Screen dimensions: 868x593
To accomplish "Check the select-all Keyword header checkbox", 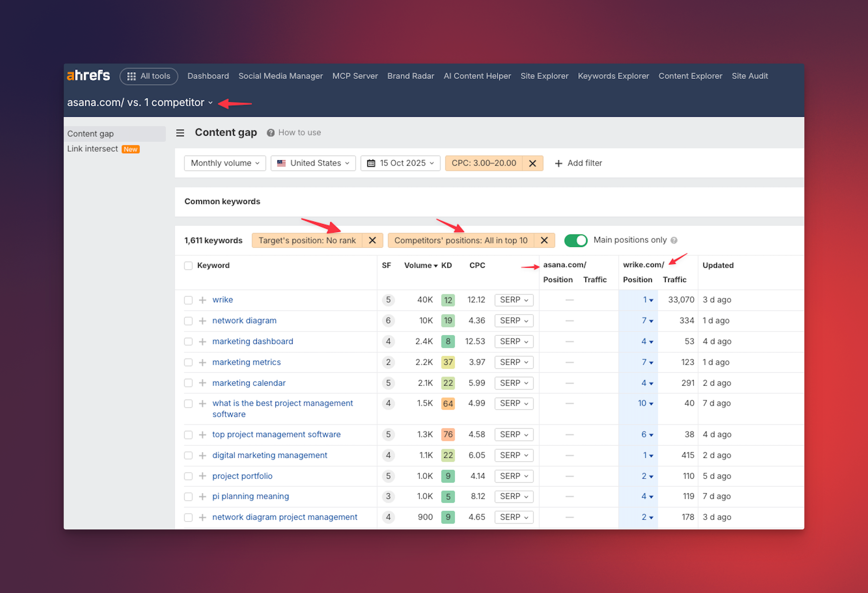I will tap(188, 265).
